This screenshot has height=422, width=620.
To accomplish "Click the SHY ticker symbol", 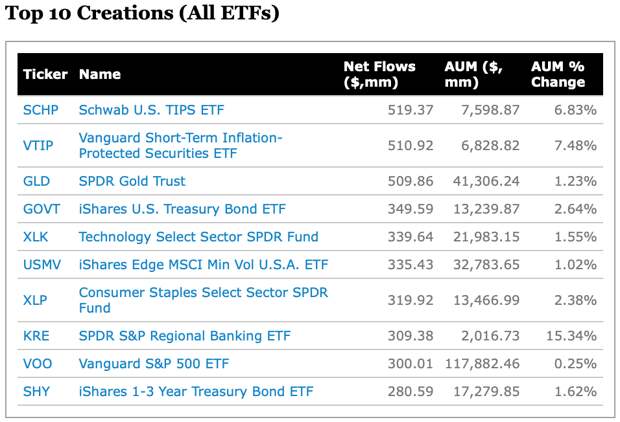I will (x=35, y=393).
